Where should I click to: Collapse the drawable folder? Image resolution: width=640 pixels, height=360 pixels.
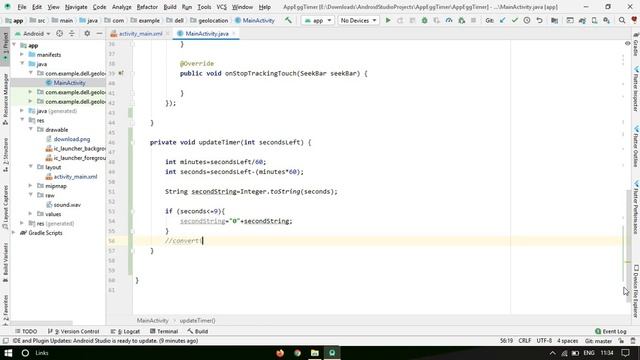31,129
